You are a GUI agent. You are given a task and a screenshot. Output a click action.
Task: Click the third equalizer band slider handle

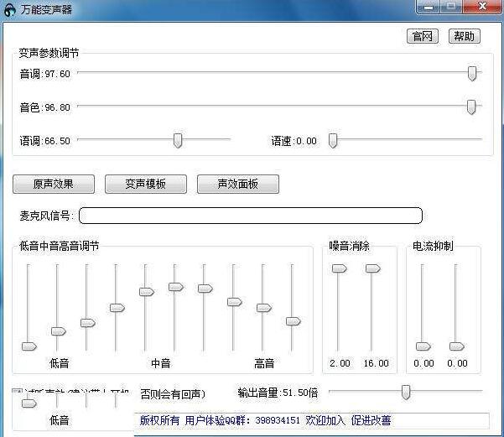[x=88, y=323]
